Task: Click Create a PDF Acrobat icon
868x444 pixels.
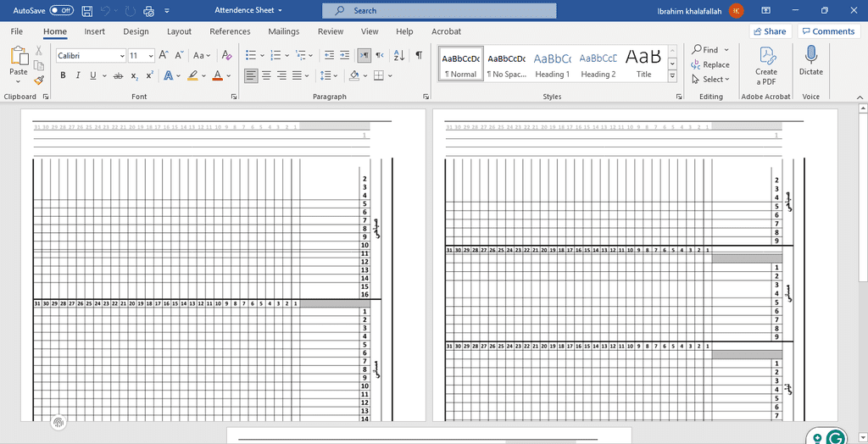Action: coord(766,64)
